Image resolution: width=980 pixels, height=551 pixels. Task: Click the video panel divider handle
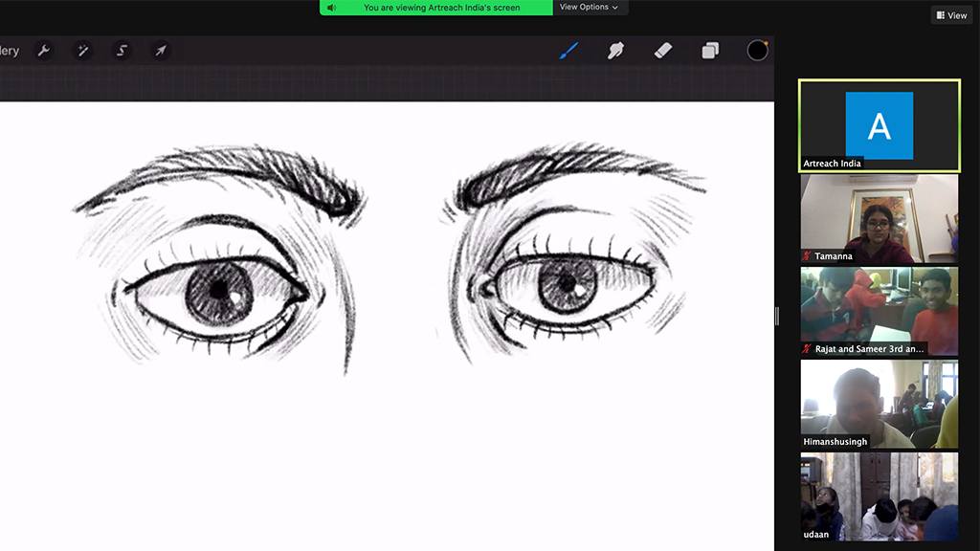[776, 316]
